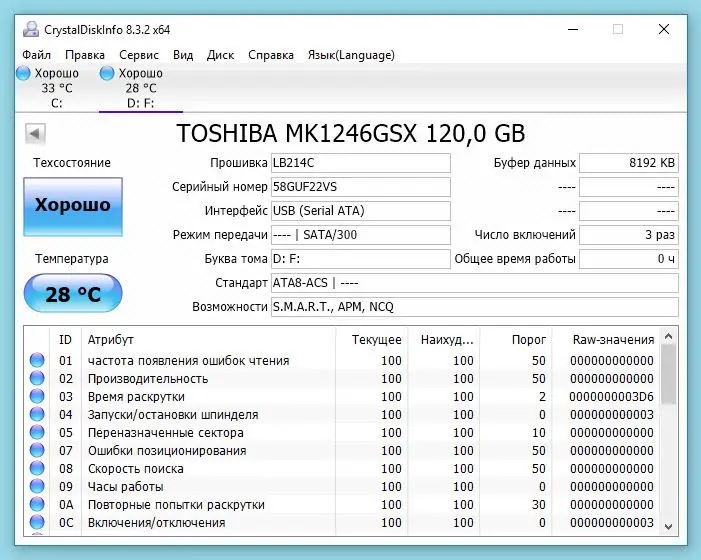Click the Буква тома field D: F:
Viewport: 701px width, 560px height.
361,259
